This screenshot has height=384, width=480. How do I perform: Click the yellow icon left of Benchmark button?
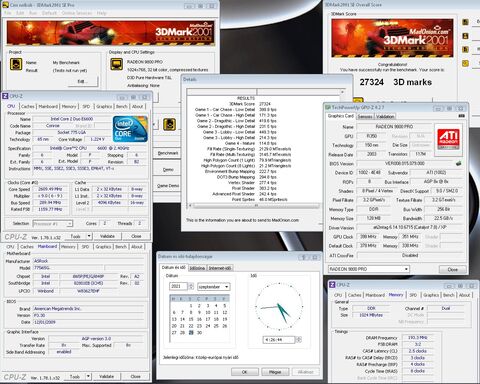170,124
